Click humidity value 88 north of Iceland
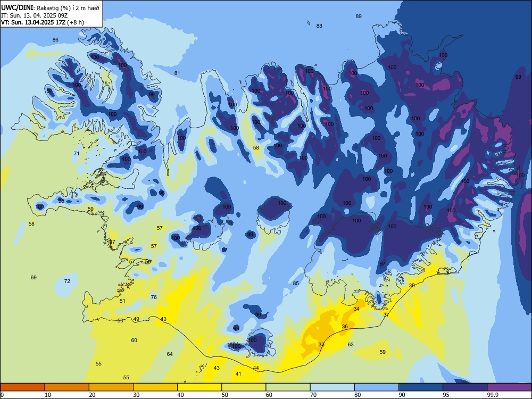Viewport: 532px width, 399px height. (x=319, y=26)
